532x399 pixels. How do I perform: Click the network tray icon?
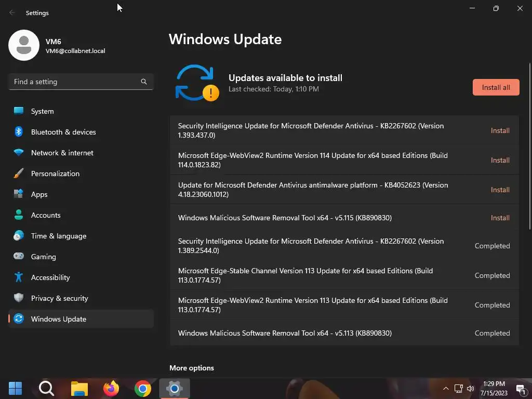point(458,389)
